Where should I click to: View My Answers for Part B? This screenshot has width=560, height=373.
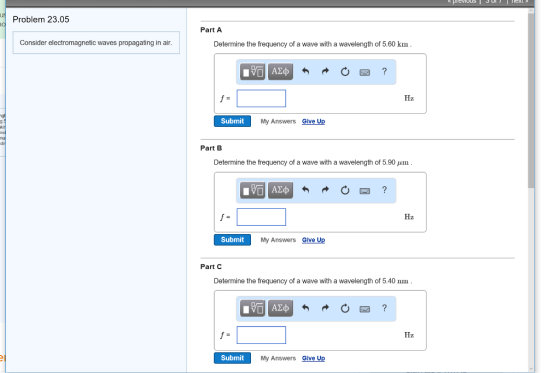(x=278, y=240)
